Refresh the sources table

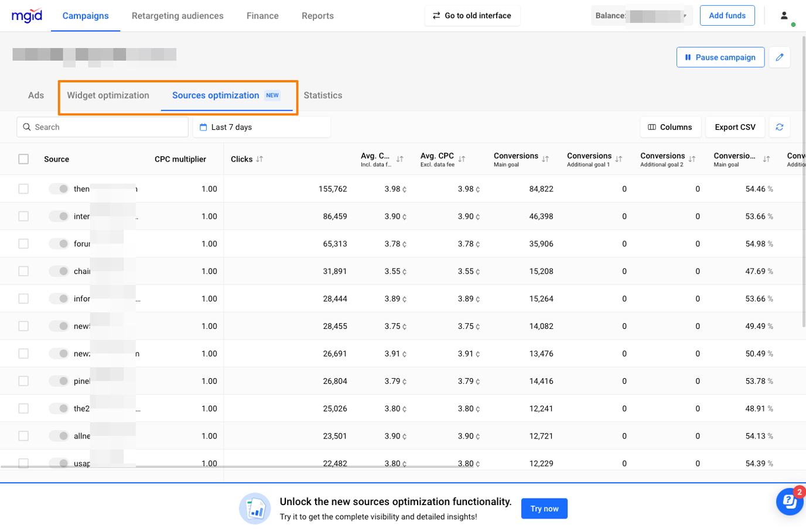pos(780,126)
